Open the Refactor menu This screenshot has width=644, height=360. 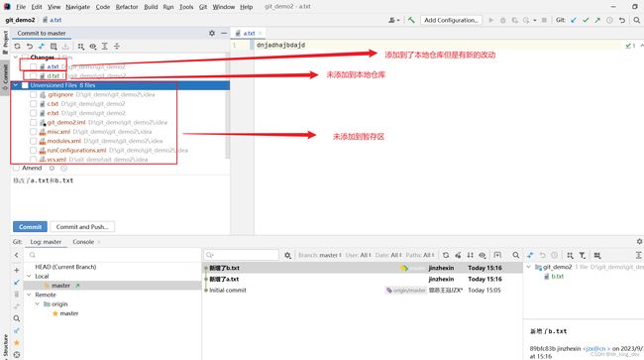pos(127,7)
